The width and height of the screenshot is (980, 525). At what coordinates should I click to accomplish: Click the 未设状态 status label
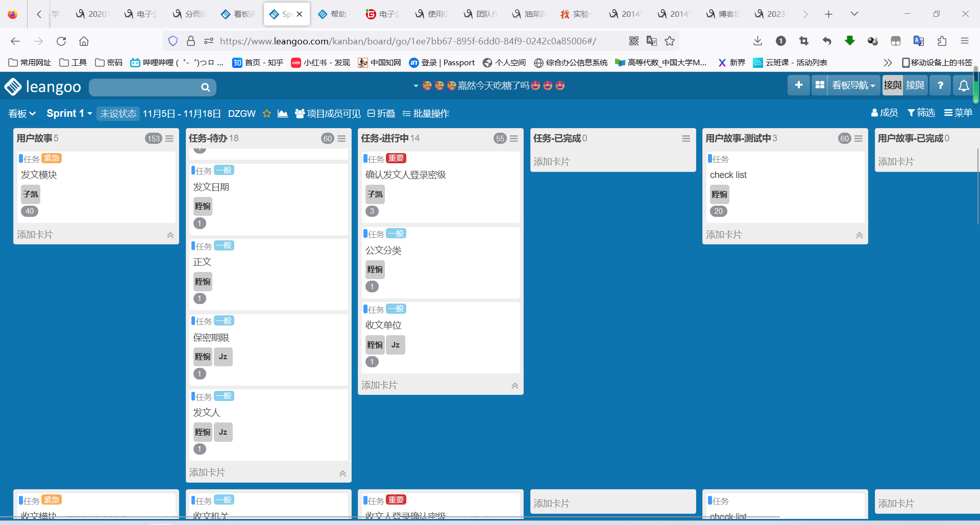click(118, 113)
